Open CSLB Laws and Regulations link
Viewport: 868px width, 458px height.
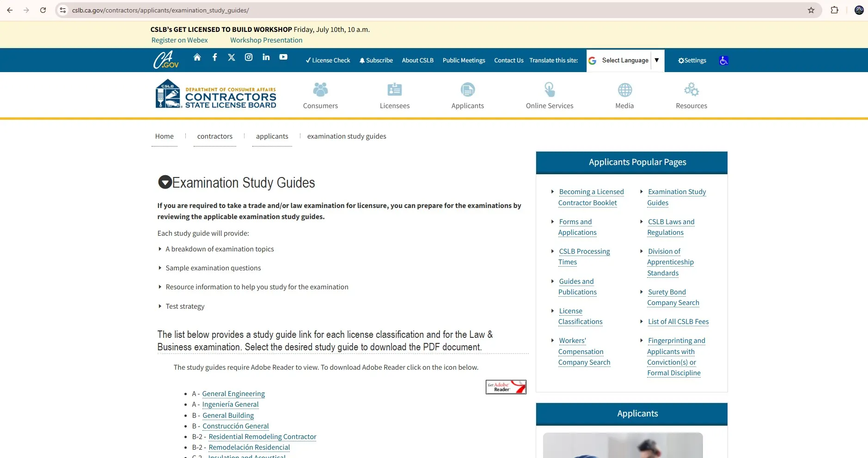coord(671,227)
